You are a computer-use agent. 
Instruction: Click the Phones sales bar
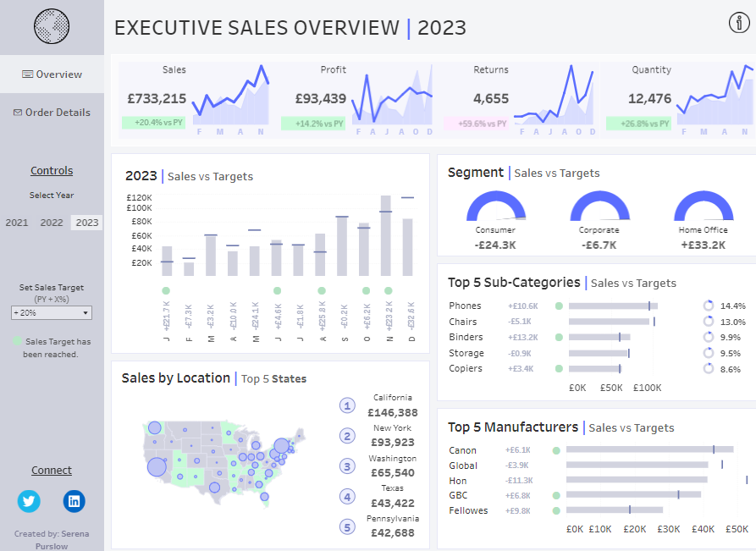(613, 306)
